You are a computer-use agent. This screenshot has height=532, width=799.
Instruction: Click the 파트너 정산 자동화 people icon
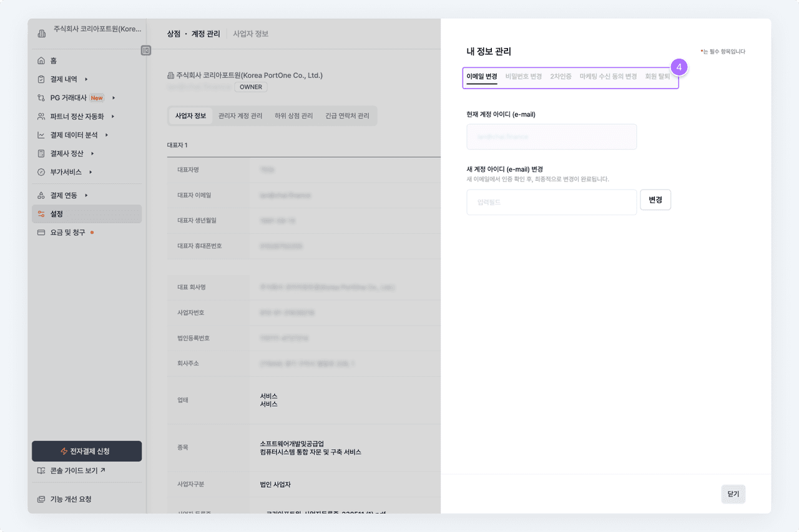pyautogui.click(x=41, y=117)
